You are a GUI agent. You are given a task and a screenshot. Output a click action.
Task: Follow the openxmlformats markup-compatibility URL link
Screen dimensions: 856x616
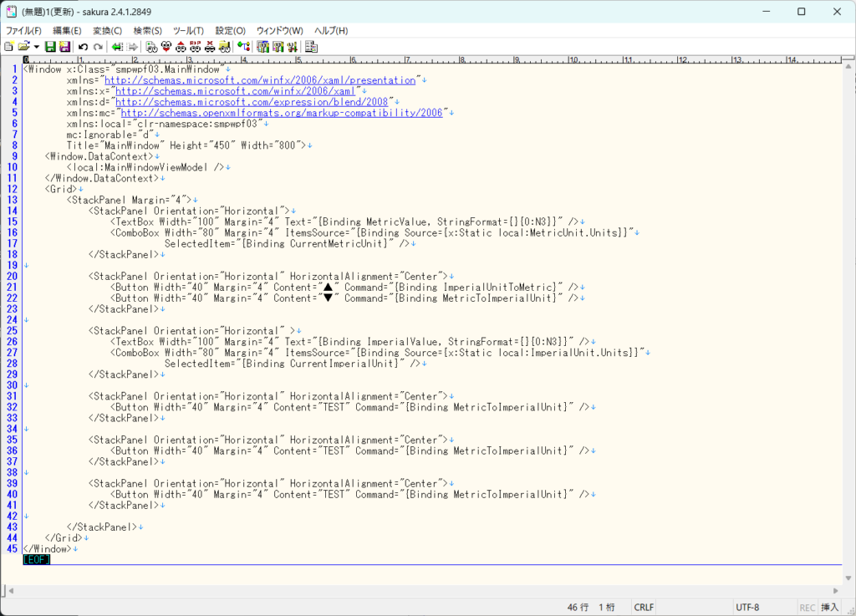[282, 113]
